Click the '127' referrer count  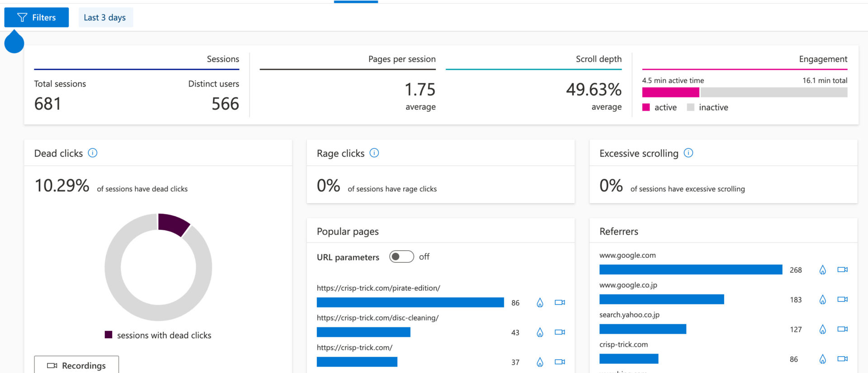[x=796, y=330]
